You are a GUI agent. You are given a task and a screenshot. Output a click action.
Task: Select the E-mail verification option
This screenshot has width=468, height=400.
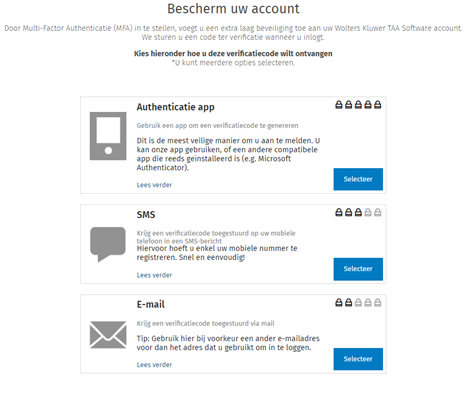(x=358, y=359)
